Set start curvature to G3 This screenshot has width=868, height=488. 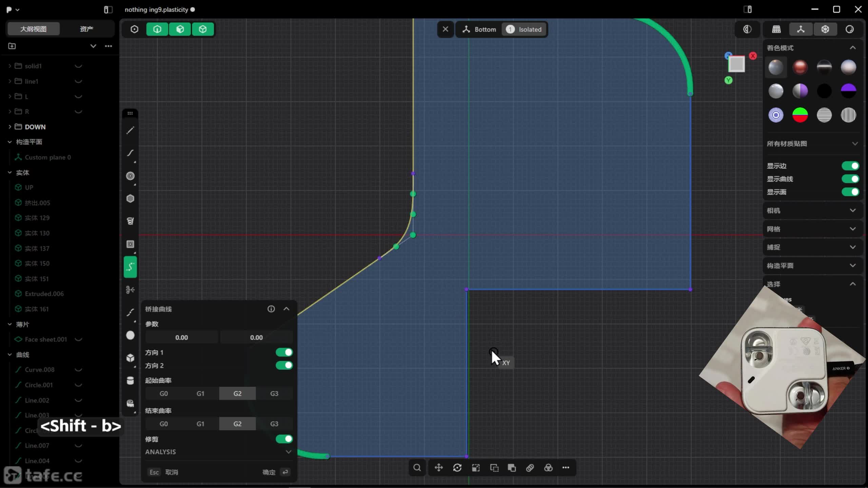pyautogui.click(x=274, y=393)
